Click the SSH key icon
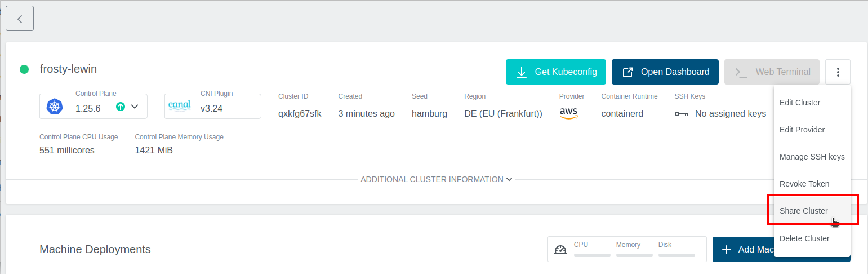 pos(682,114)
